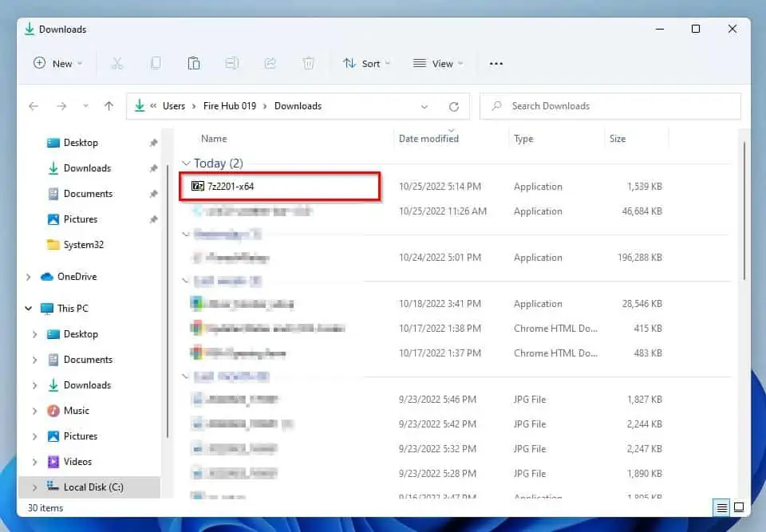Click the Copy icon in toolbar

[156, 64]
